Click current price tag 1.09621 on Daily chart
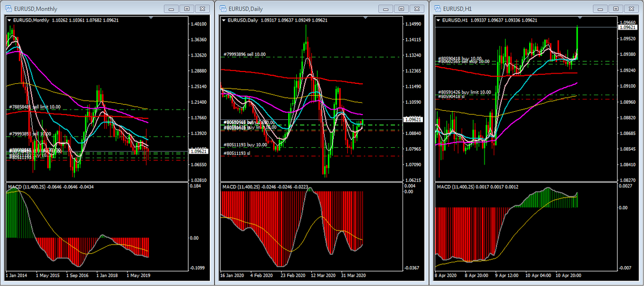Screen dimensions: 644x286 414,119
